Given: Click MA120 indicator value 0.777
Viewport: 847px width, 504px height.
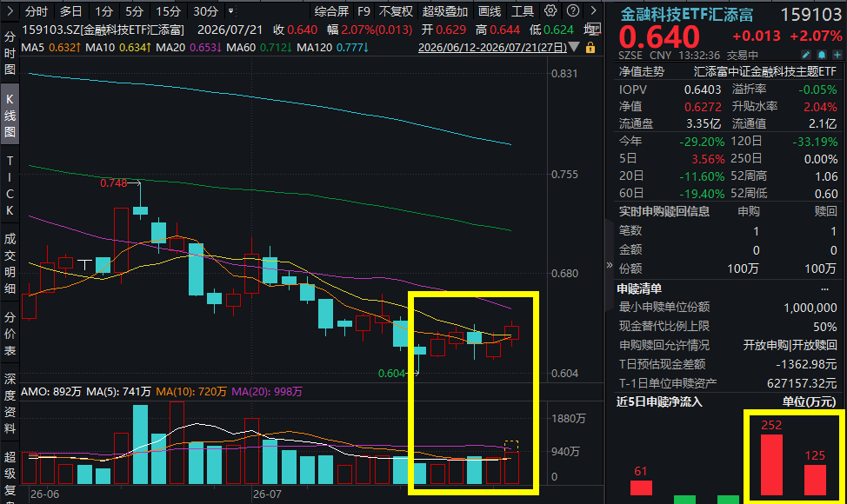Looking at the screenshot, I should (x=352, y=48).
